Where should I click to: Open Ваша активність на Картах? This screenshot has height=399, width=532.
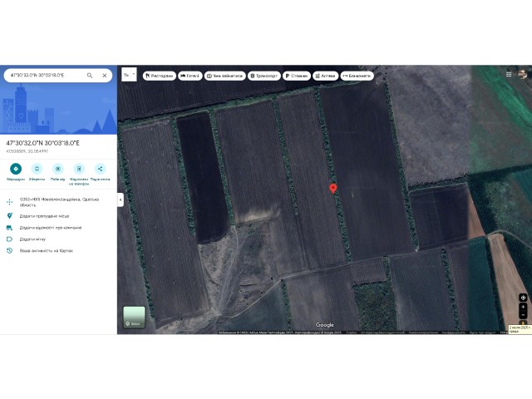click(x=47, y=251)
